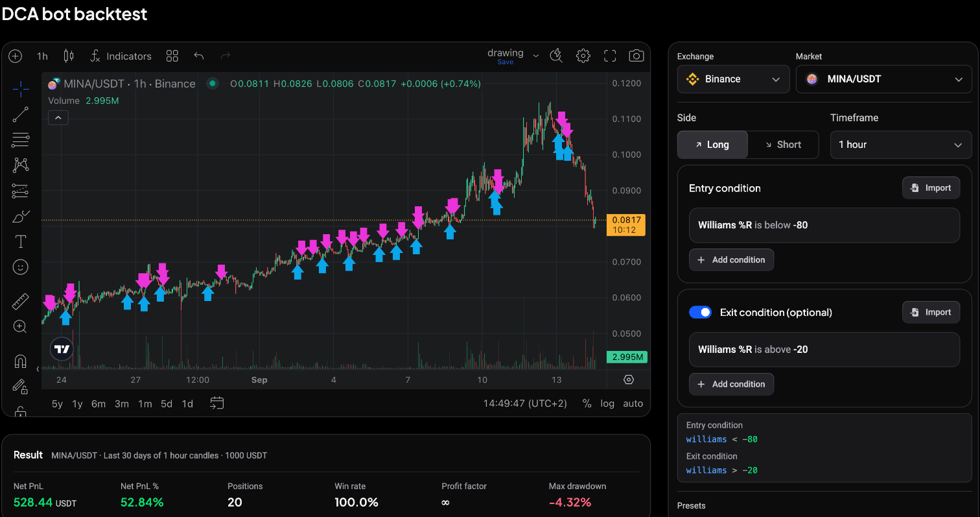
Task: Click the Net PnL value 528.44 USDT
Action: [45, 502]
